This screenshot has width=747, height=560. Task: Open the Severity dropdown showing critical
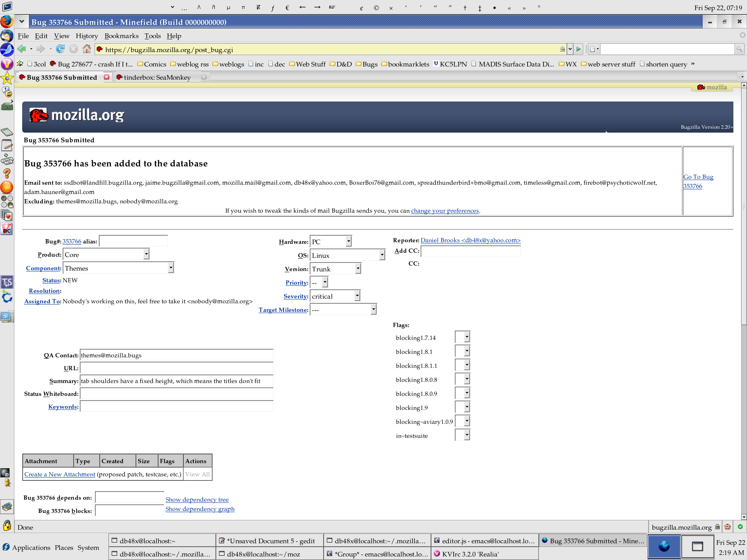tap(335, 296)
